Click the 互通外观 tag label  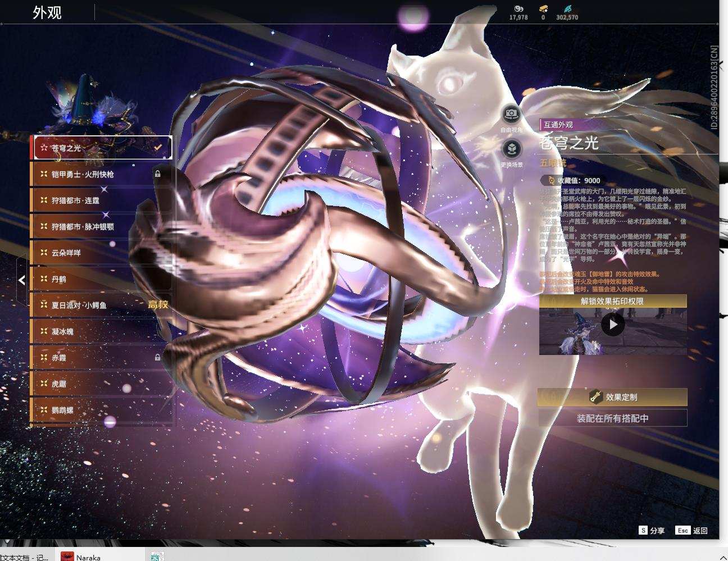pyautogui.click(x=558, y=125)
